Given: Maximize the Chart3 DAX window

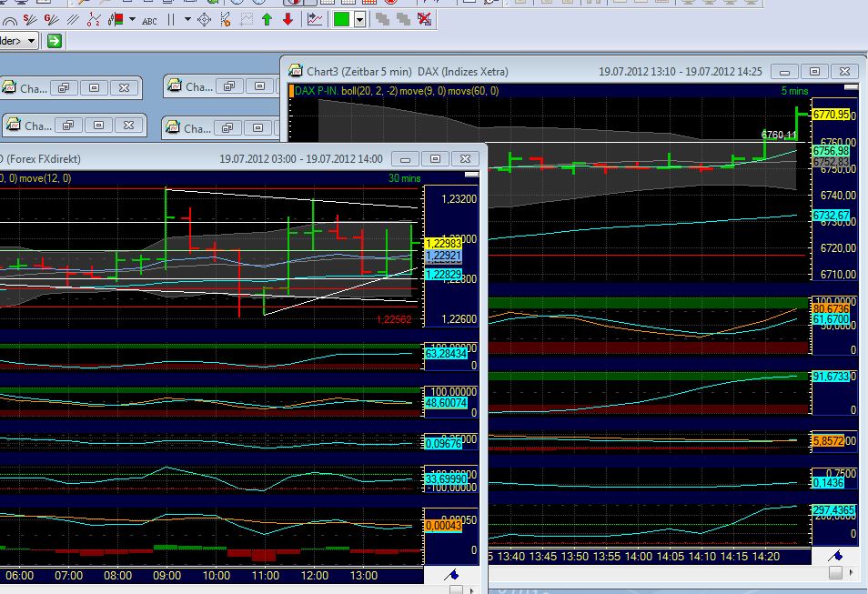Looking at the screenshot, I should (814, 72).
